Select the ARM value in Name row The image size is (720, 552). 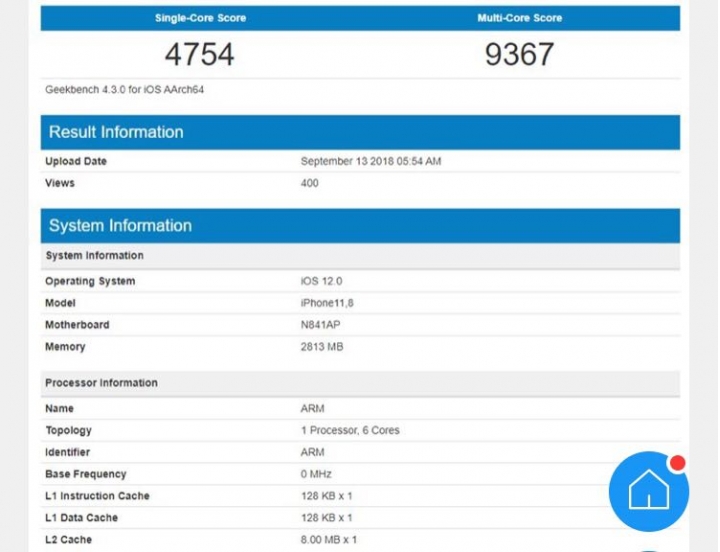point(312,409)
